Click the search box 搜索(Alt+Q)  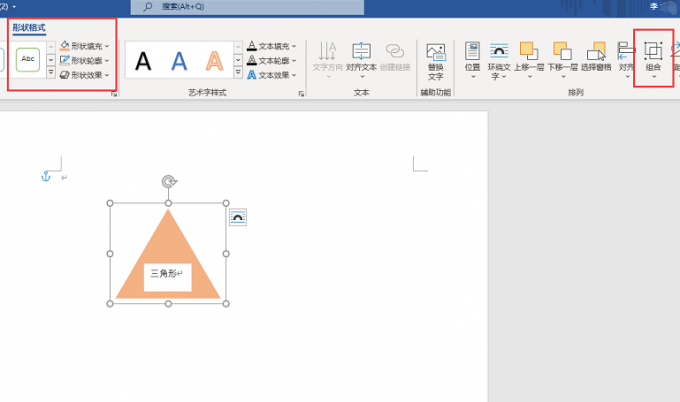[247, 7]
